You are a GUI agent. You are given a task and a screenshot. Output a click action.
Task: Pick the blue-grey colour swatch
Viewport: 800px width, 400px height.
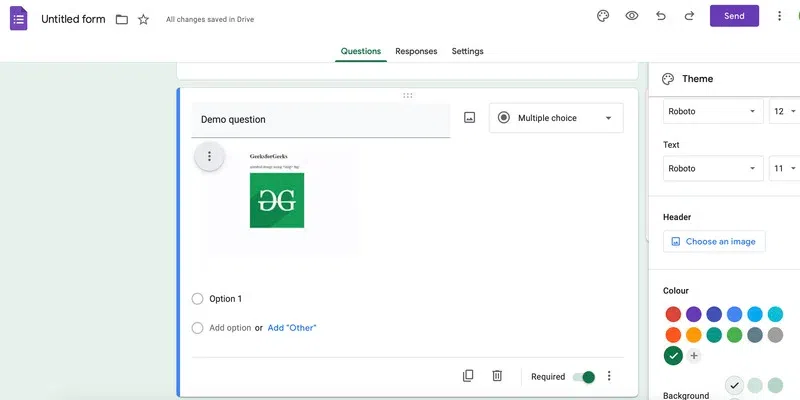(x=755, y=335)
